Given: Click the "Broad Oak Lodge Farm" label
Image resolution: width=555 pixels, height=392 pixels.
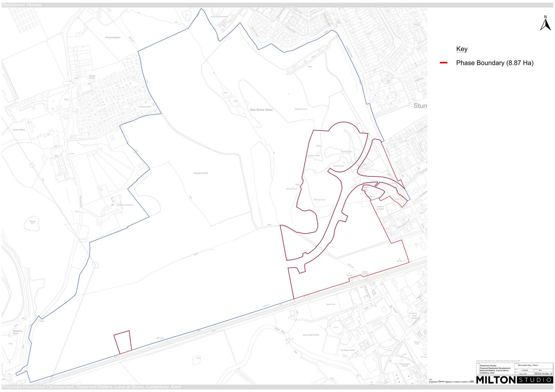Looking at the screenshot, I should coord(125,205).
